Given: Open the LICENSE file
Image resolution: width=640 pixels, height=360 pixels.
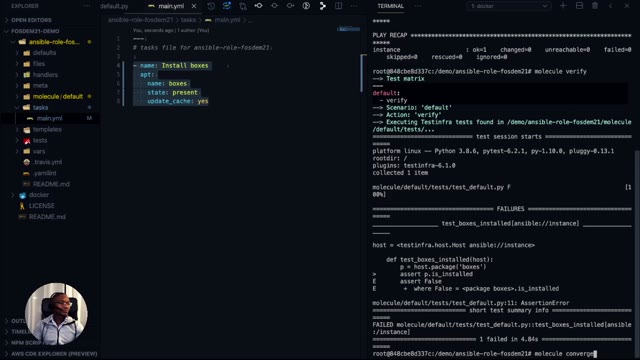Looking at the screenshot, I should [x=41, y=206].
